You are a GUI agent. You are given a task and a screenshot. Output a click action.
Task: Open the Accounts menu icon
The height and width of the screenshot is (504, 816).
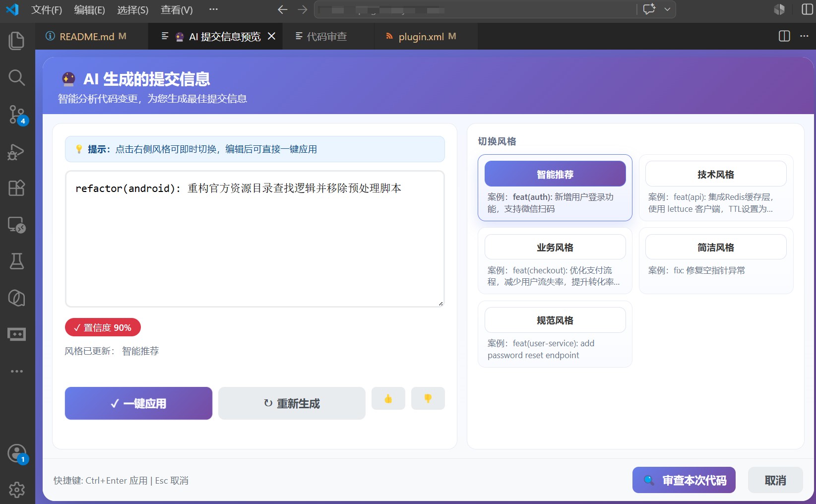(x=17, y=453)
